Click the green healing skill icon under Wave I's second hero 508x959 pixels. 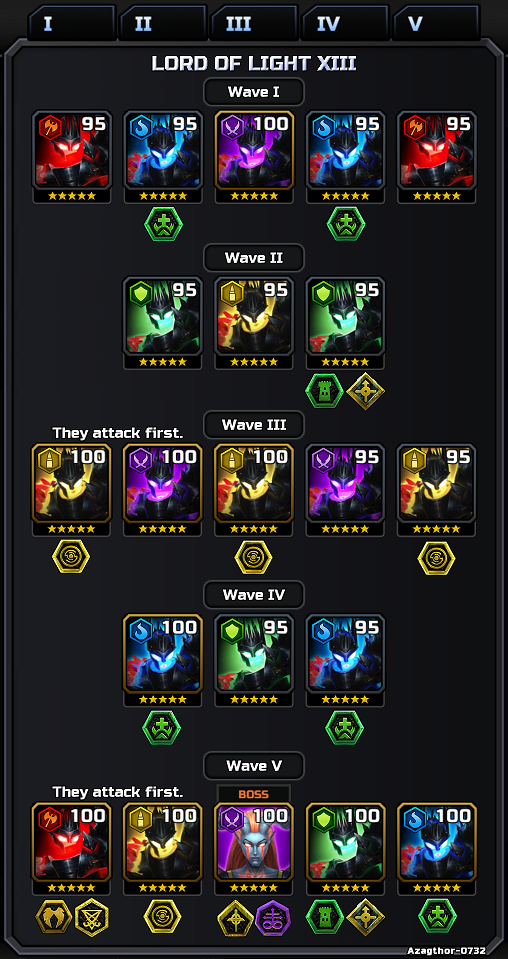click(x=163, y=224)
